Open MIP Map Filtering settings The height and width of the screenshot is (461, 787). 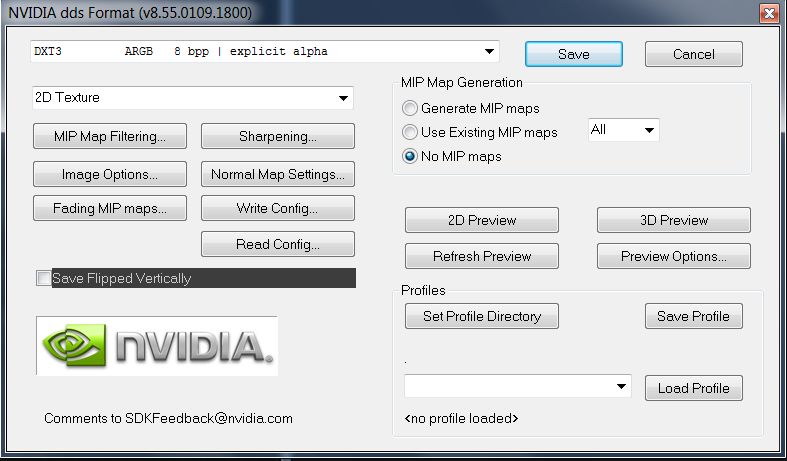(x=110, y=136)
